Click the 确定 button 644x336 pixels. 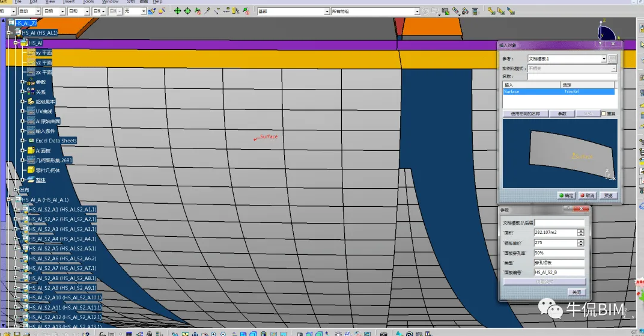(566, 195)
